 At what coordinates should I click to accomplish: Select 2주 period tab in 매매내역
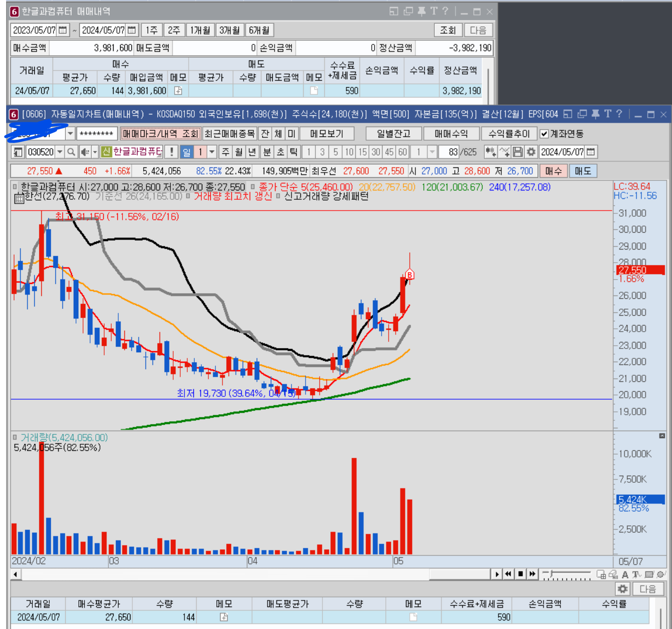point(174,30)
